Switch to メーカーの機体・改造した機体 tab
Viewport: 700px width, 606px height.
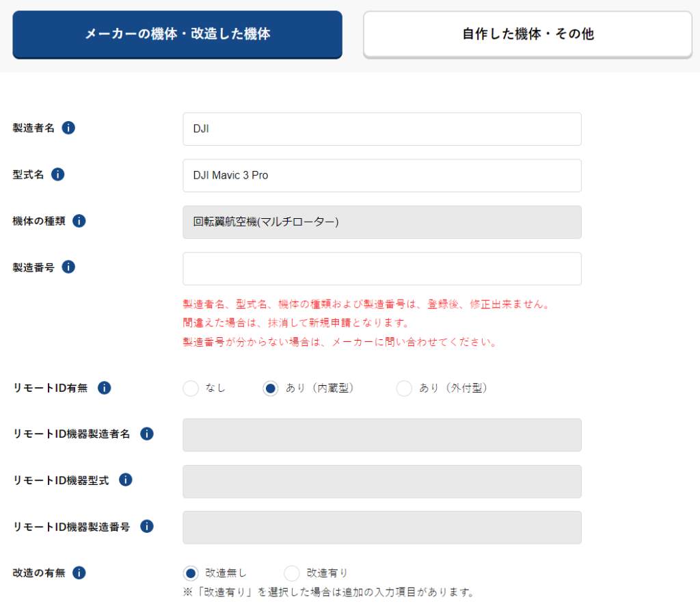point(177,34)
